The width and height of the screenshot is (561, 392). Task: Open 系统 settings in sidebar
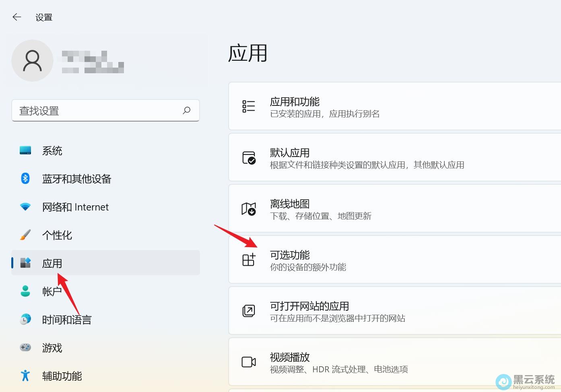(52, 151)
